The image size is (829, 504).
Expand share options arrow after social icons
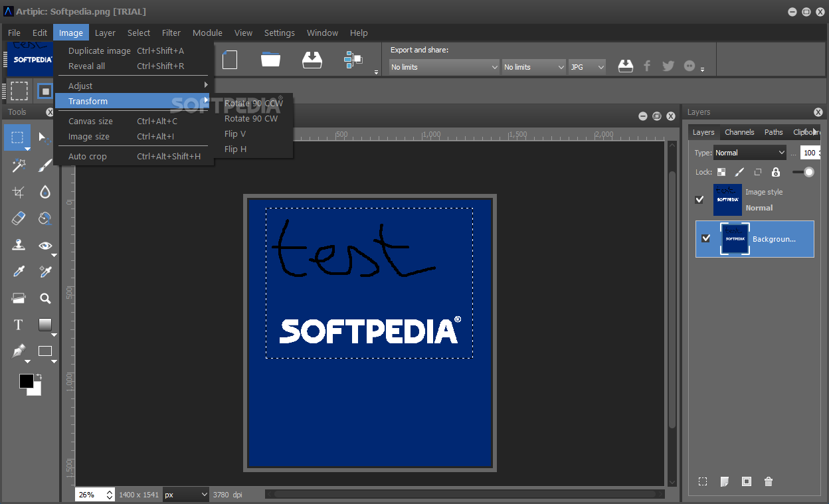point(702,70)
